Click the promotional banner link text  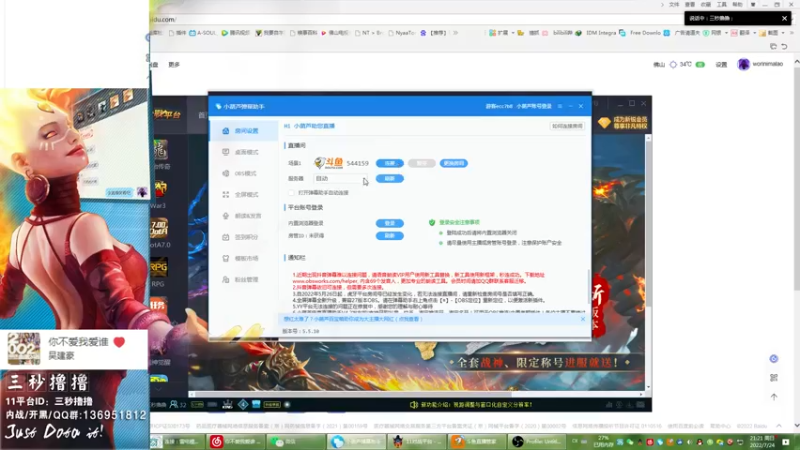(x=353, y=319)
